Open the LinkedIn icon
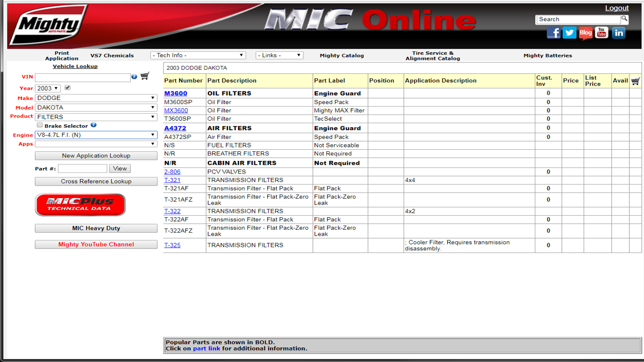The image size is (644, 362). pos(618,33)
